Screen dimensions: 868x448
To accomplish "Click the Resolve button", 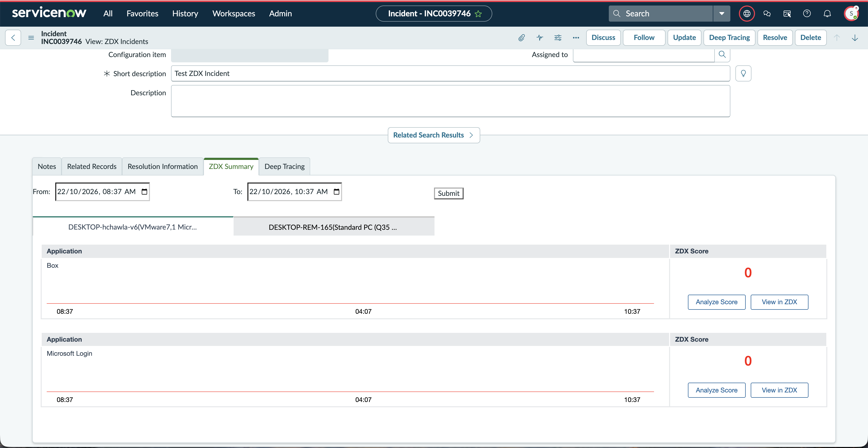I will click(775, 37).
